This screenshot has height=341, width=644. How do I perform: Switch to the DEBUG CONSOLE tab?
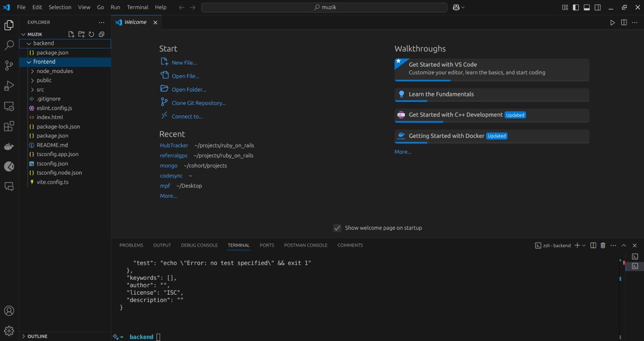199,245
